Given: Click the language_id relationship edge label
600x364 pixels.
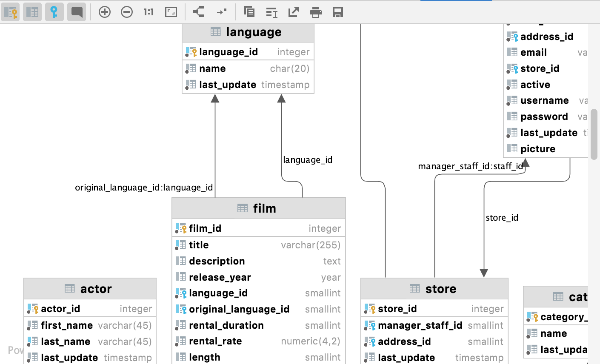Looking at the screenshot, I should click(308, 160).
